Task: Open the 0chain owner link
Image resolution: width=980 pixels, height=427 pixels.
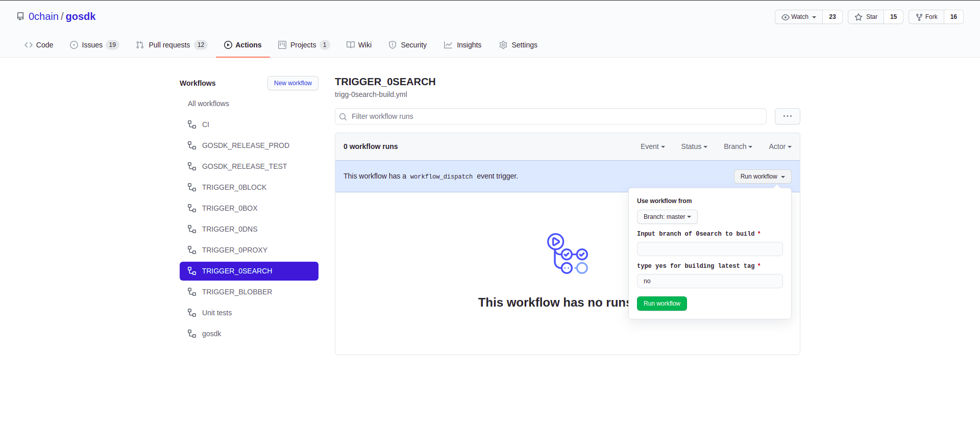Action: tap(43, 16)
